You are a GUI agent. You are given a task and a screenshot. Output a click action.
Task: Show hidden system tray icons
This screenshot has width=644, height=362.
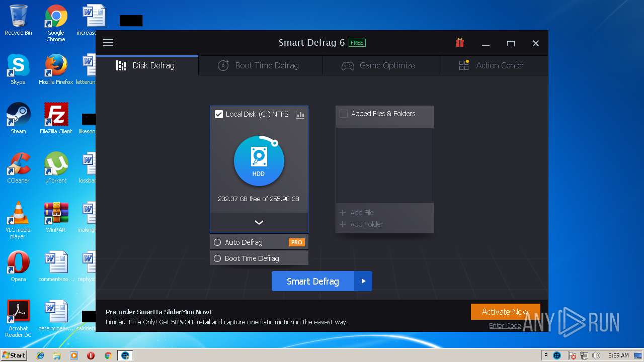(x=546, y=355)
